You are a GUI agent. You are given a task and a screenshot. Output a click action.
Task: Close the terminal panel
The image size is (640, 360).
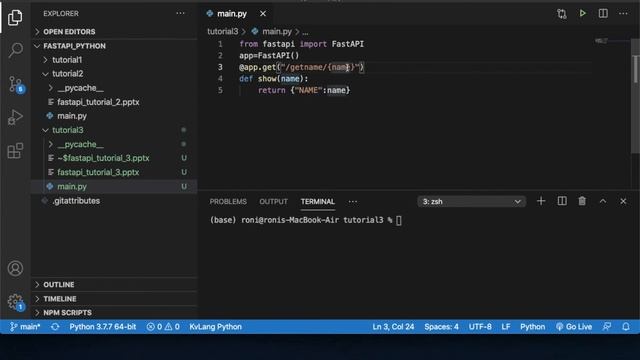pos(623,201)
